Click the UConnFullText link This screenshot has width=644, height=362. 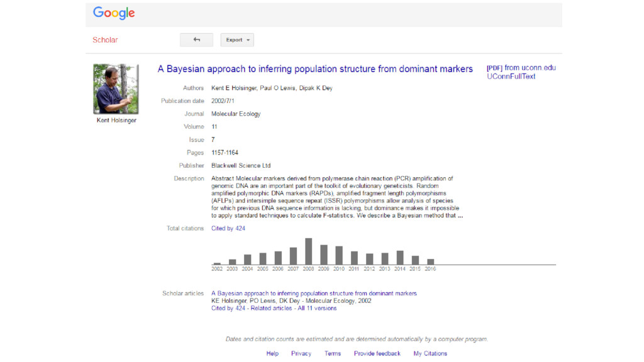511,77
